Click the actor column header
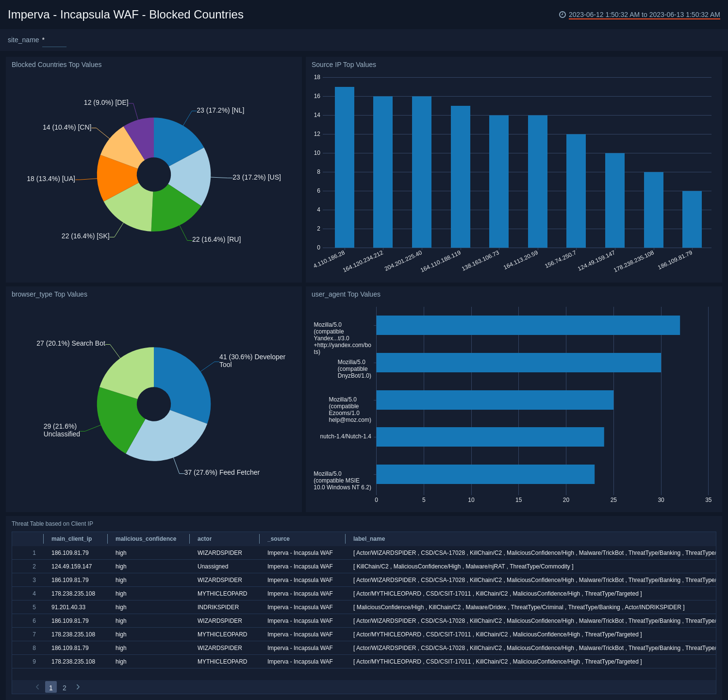Screen dimensions: 728x700 click(204, 539)
